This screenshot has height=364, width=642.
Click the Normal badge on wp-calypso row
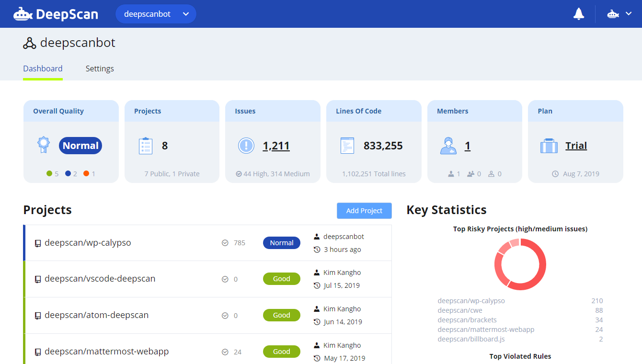(x=282, y=243)
